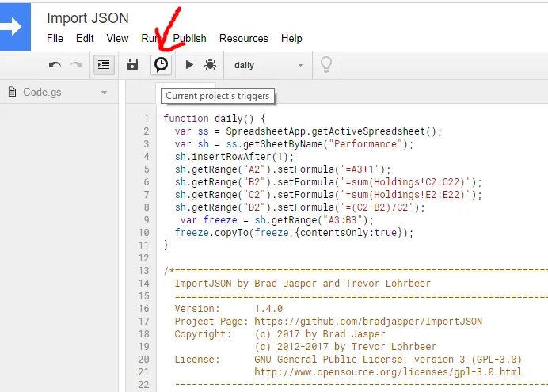Viewport: 548px width, 392px height.
Task: Save the project with the floppy icon
Action: (132, 65)
